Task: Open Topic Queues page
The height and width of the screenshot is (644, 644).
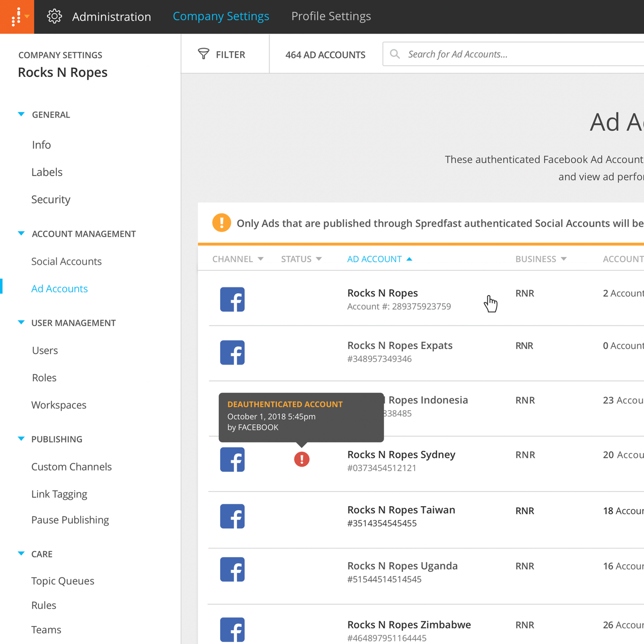Action: point(63,581)
